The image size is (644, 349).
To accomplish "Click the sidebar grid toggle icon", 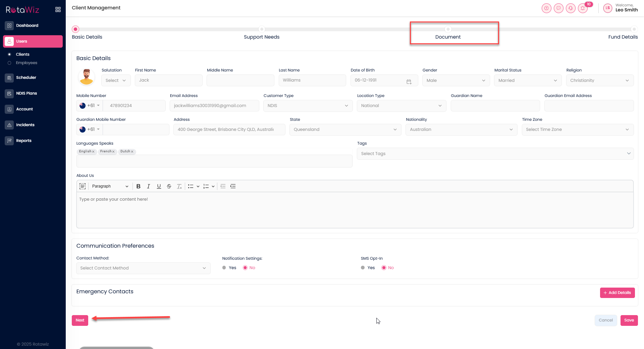I will click(x=58, y=9).
